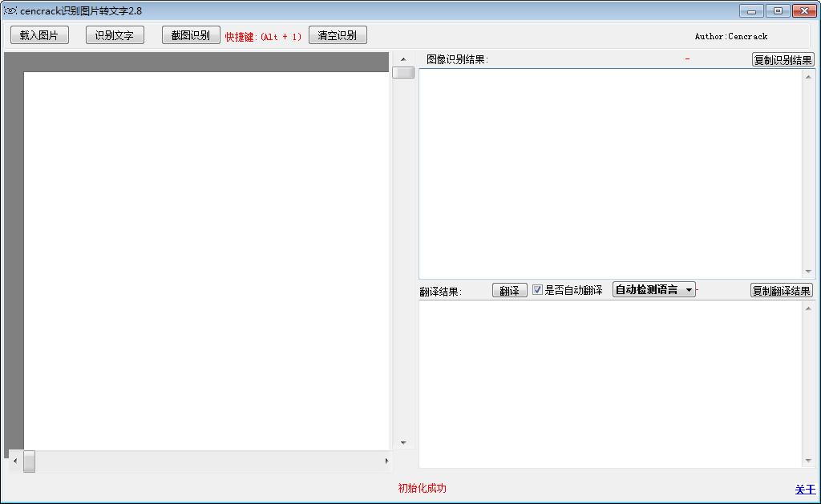The width and height of the screenshot is (821, 504).
Task: Click the image panel horizontal scrollbar thumb
Action: pyautogui.click(x=30, y=461)
